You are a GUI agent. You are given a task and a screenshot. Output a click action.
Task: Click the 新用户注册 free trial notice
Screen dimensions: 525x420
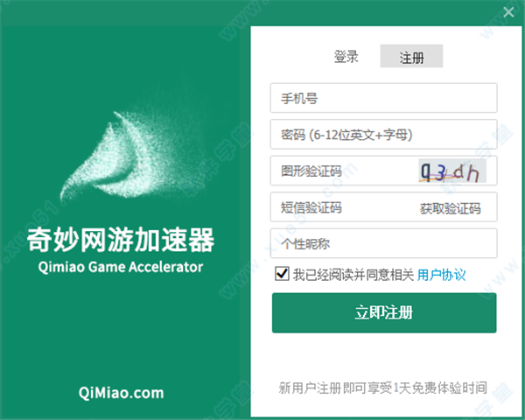pyautogui.click(x=382, y=388)
